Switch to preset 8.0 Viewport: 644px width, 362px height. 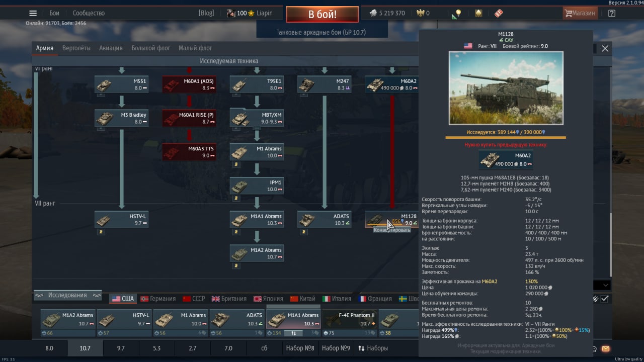click(49, 348)
